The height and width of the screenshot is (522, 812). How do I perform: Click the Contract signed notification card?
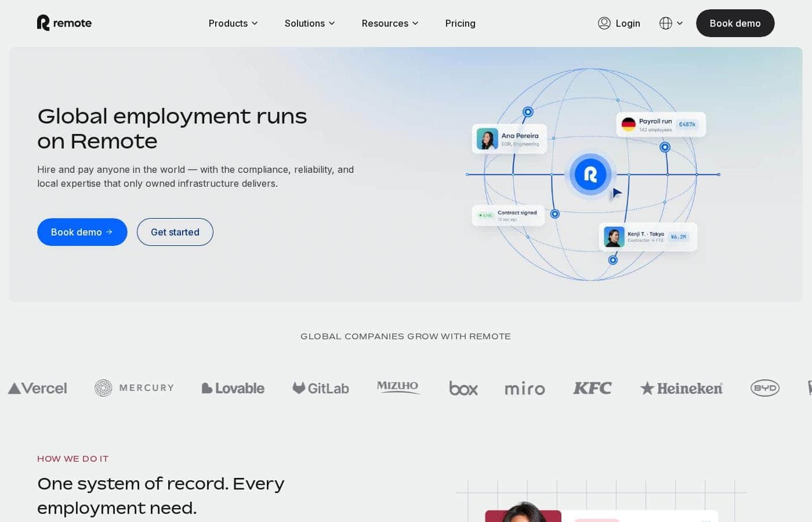click(x=508, y=215)
